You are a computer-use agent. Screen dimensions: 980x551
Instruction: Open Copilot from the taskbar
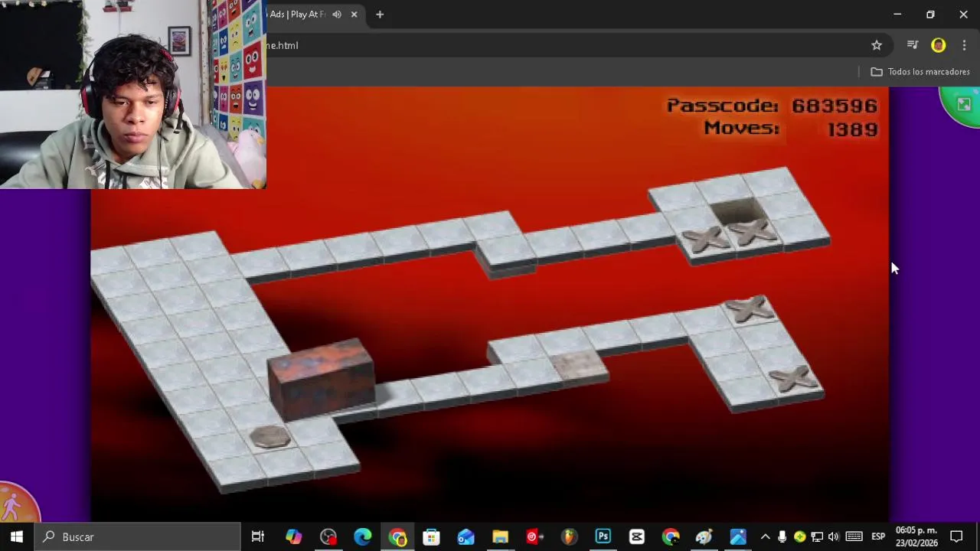click(294, 537)
